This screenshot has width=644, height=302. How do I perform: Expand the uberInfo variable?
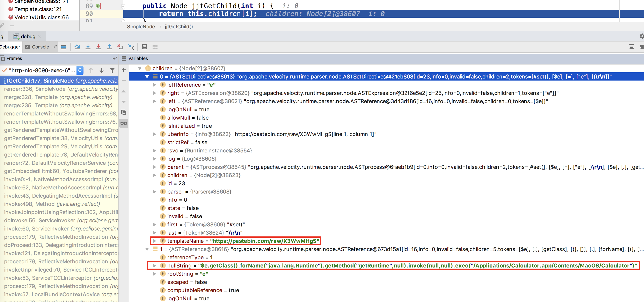tap(154, 134)
